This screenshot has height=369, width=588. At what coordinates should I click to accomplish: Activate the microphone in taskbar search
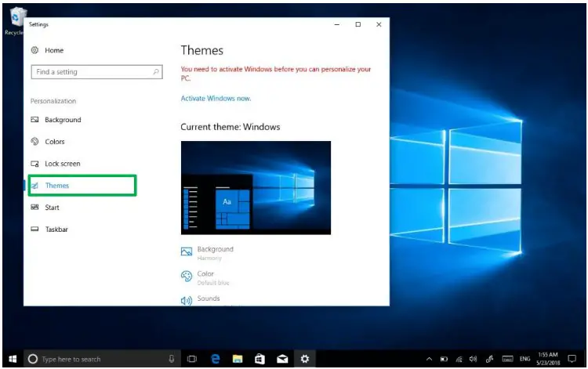[x=172, y=359]
